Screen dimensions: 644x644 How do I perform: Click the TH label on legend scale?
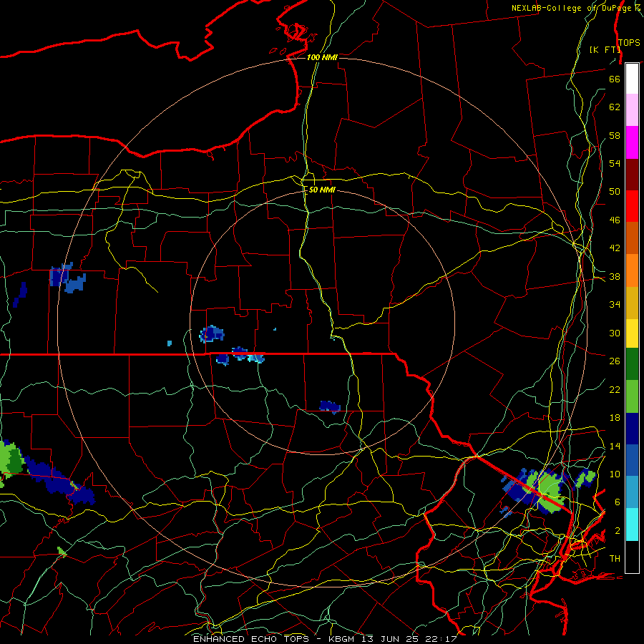click(x=615, y=559)
